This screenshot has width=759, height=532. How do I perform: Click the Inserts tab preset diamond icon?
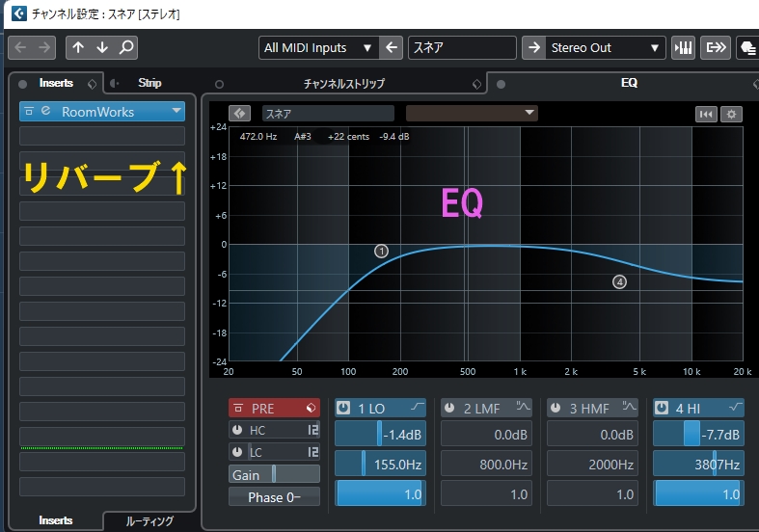(92, 84)
